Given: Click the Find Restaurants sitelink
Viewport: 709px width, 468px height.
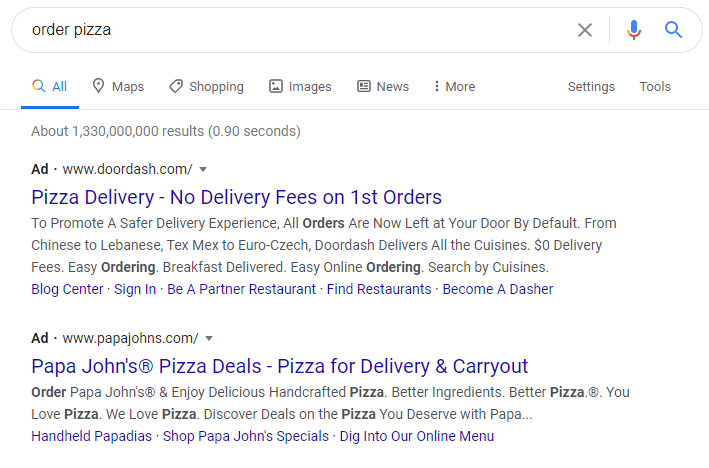Looking at the screenshot, I should 379,289.
